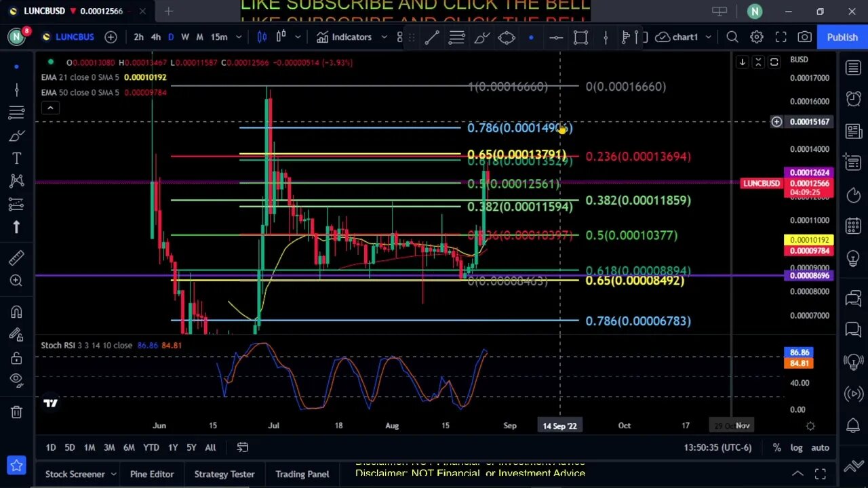This screenshot has height=488, width=868.
Task: Expand the Stock Screener dropdown arrow
Action: point(113,474)
